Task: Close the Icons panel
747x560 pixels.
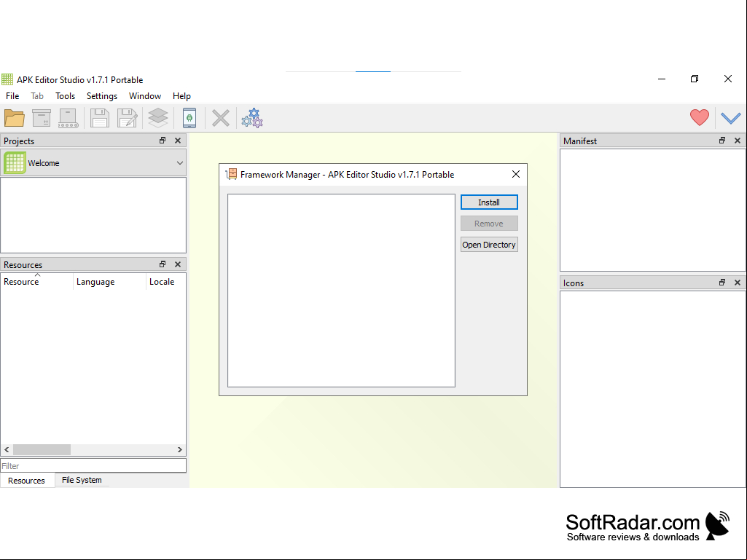Action: 738,283
